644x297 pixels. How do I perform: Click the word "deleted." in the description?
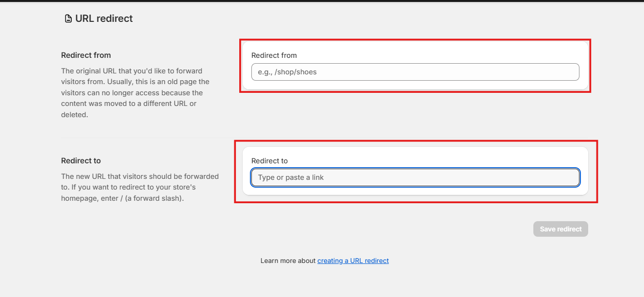[x=74, y=115]
